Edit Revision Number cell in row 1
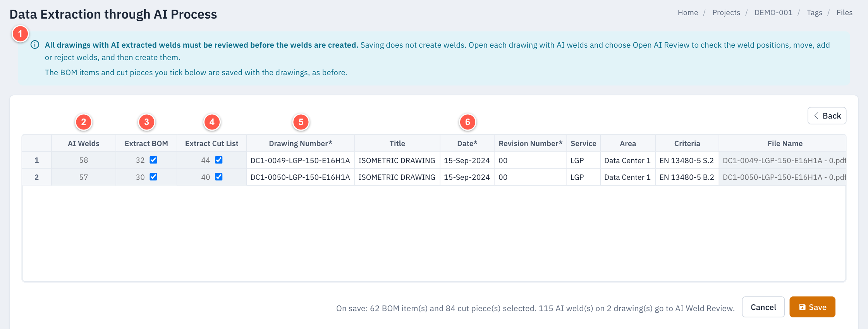The height and width of the screenshot is (329, 868). pyautogui.click(x=531, y=160)
